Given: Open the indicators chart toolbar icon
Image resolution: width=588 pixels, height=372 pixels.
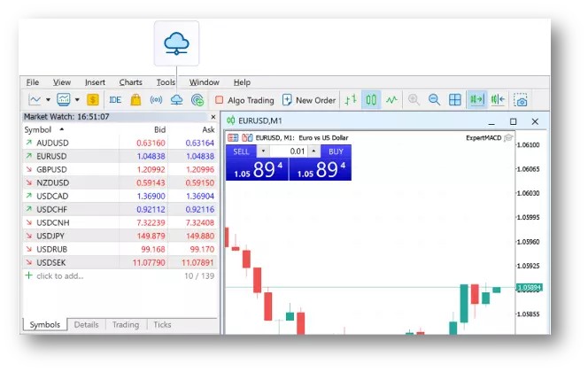Looking at the screenshot, I should [64, 99].
